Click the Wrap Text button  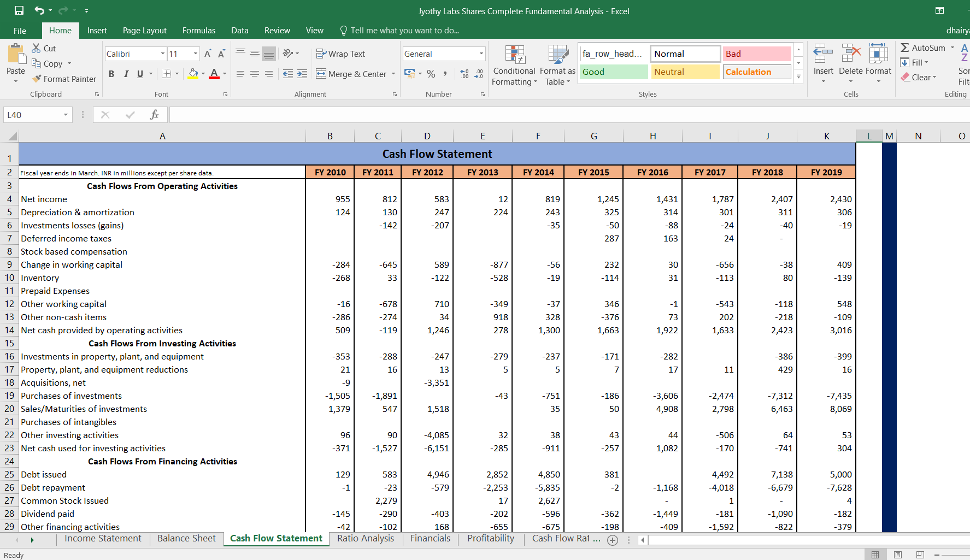point(340,54)
